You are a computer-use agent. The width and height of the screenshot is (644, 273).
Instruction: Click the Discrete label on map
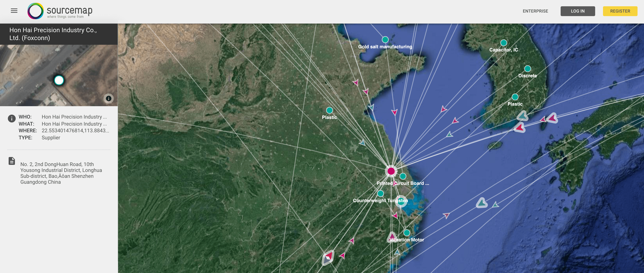527,76
